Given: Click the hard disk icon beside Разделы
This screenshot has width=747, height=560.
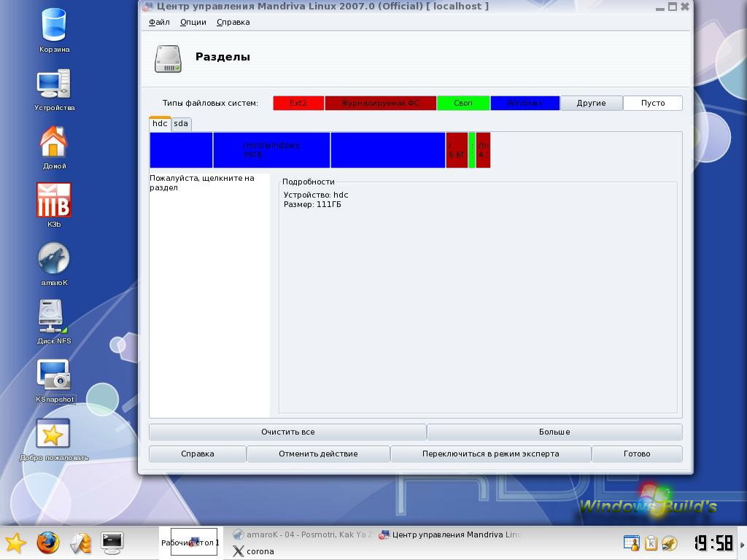Looking at the screenshot, I should [168, 58].
